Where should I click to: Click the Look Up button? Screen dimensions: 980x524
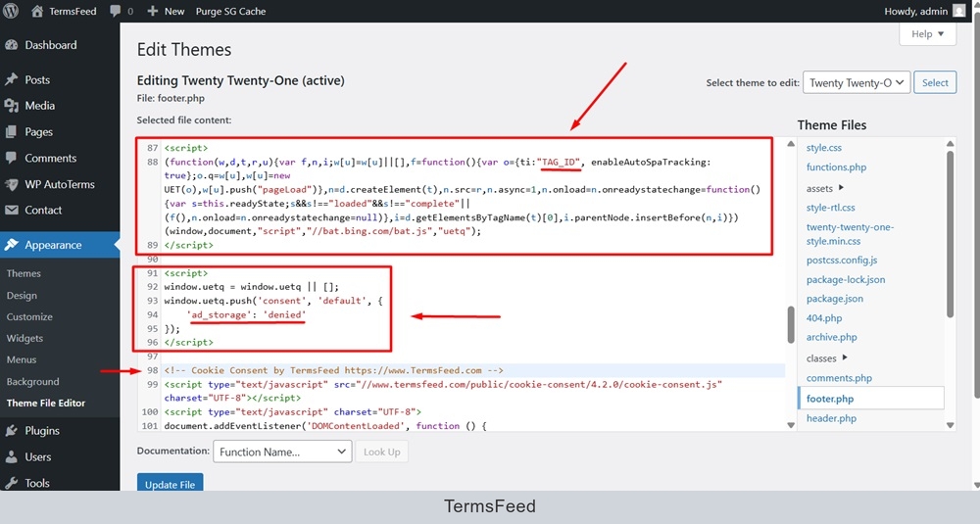(x=382, y=452)
